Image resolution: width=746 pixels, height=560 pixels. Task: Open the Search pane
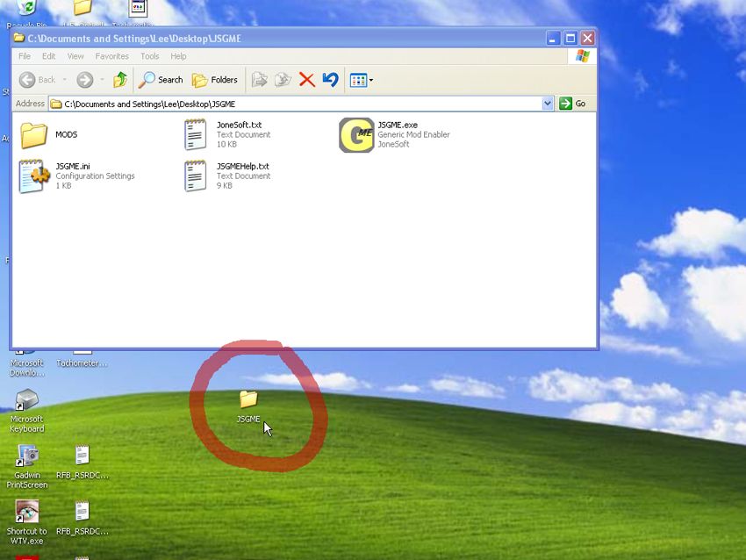pos(161,80)
